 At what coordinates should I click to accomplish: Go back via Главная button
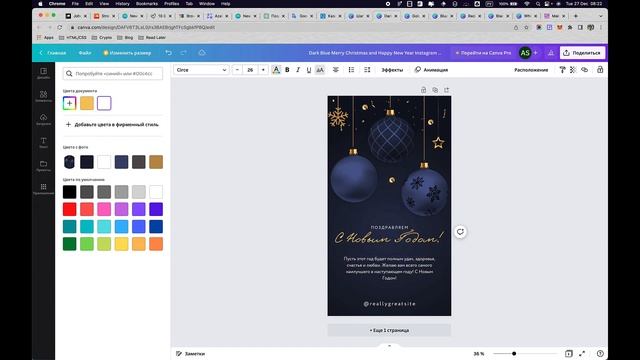pos(53,53)
